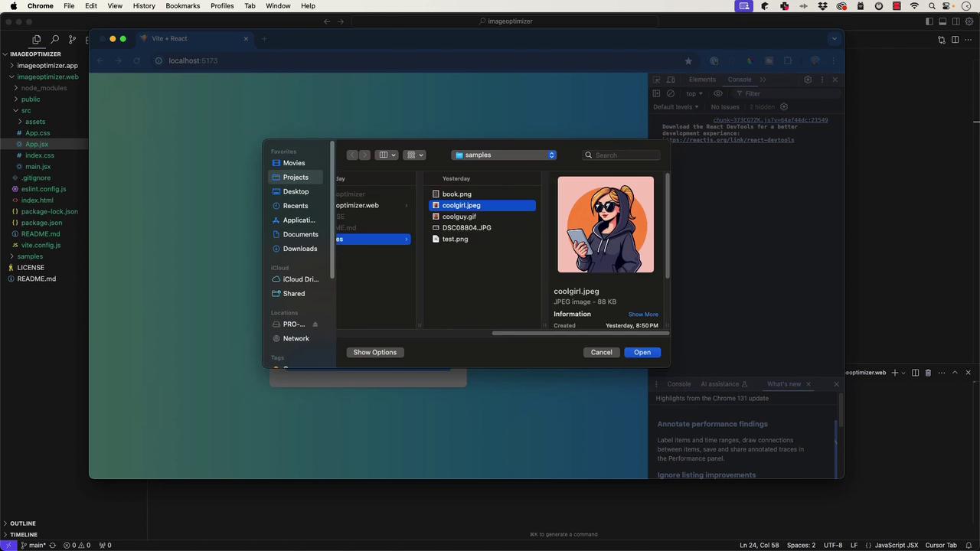Select the DevTools Console tab
This screenshot has height=551, width=980.
[740, 80]
